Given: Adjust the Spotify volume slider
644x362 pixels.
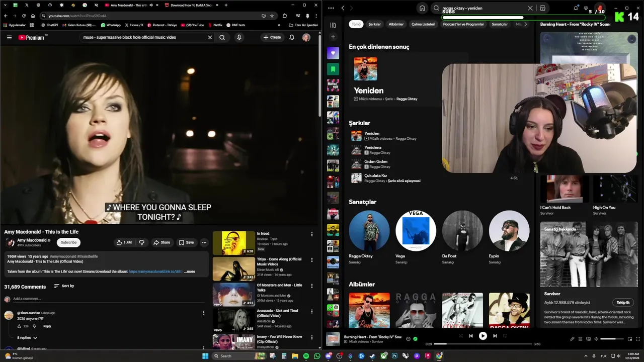Looking at the screenshot, I should [x=611, y=339].
